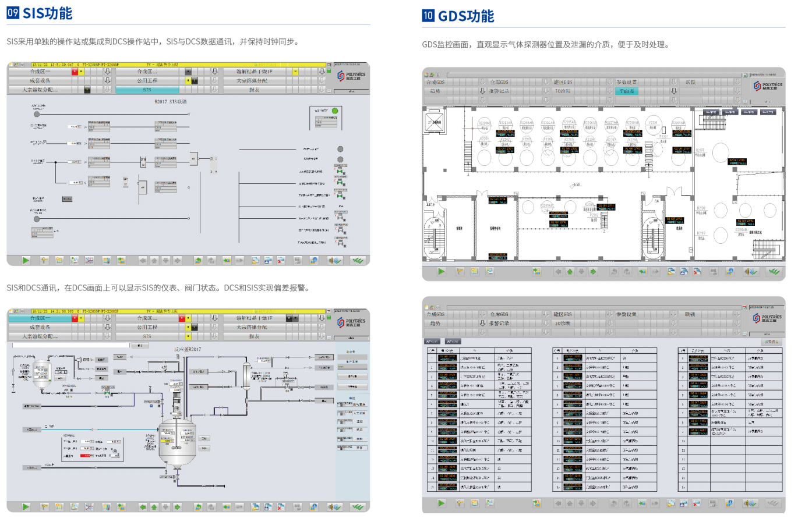Click key icon in GDS detector-table toolbar
The image size is (812, 522).
pos(460,503)
